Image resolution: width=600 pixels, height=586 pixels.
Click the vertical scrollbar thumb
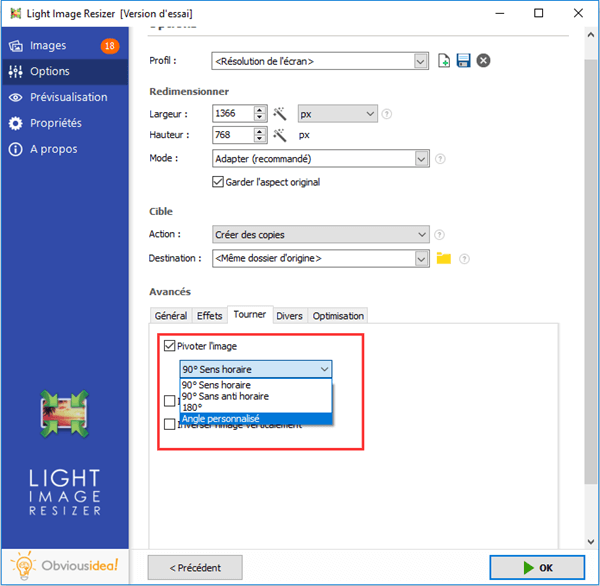click(591, 272)
